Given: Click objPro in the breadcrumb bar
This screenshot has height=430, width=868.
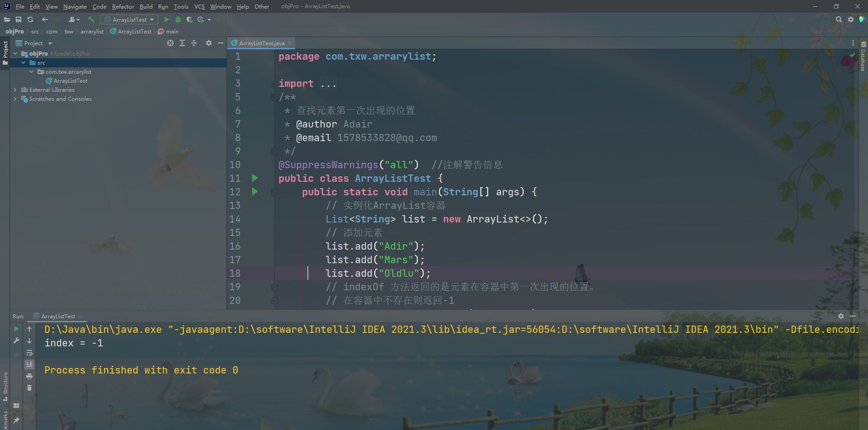Looking at the screenshot, I should (x=14, y=31).
